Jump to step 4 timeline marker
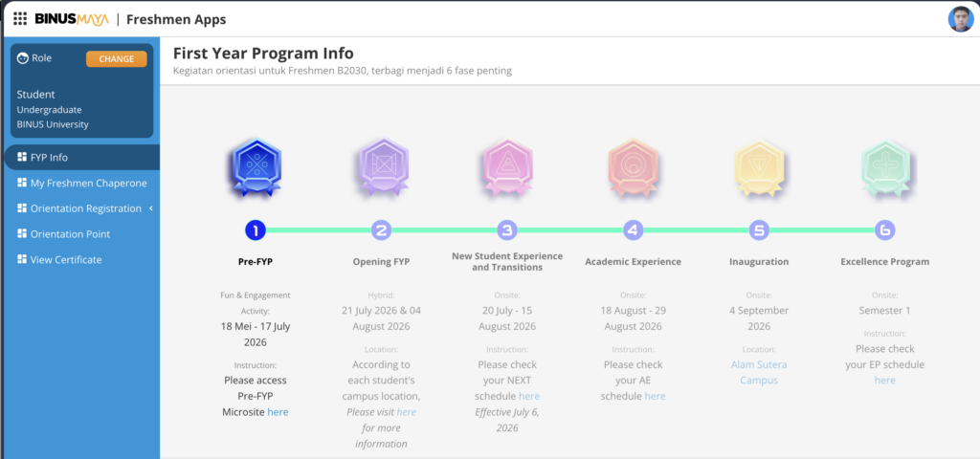Screen dimensions: 980x459 [634, 230]
